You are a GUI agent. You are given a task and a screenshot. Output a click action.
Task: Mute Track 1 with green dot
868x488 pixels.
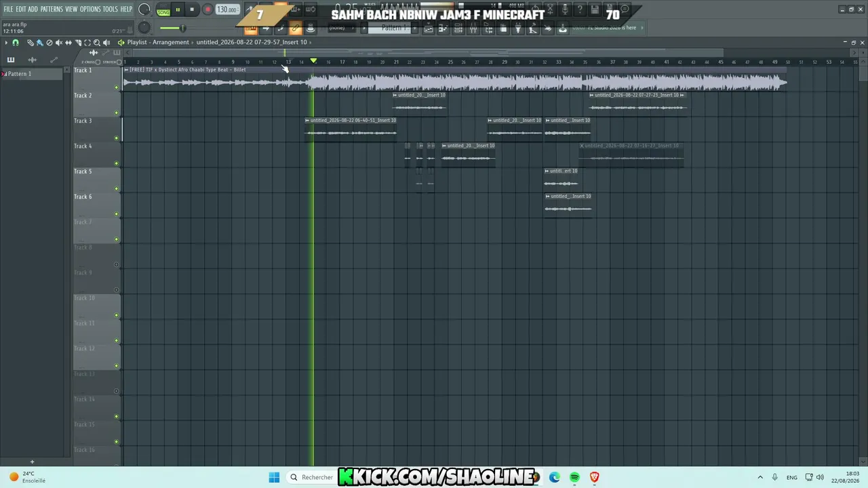point(117,87)
